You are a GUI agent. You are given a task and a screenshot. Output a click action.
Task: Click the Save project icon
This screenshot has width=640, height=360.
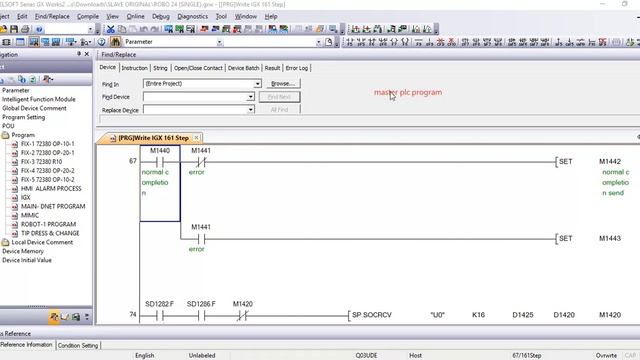pyautogui.click(x=14, y=29)
